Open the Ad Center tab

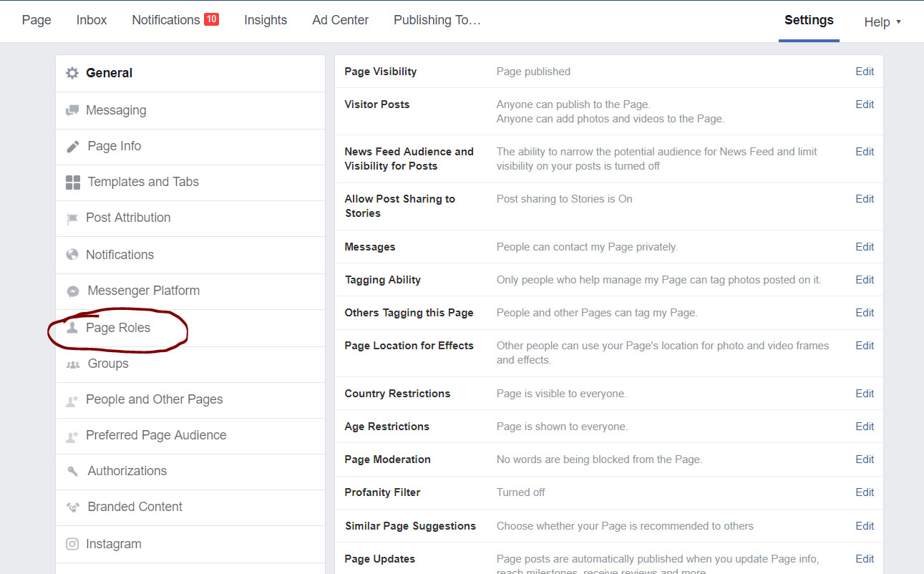[x=340, y=20]
